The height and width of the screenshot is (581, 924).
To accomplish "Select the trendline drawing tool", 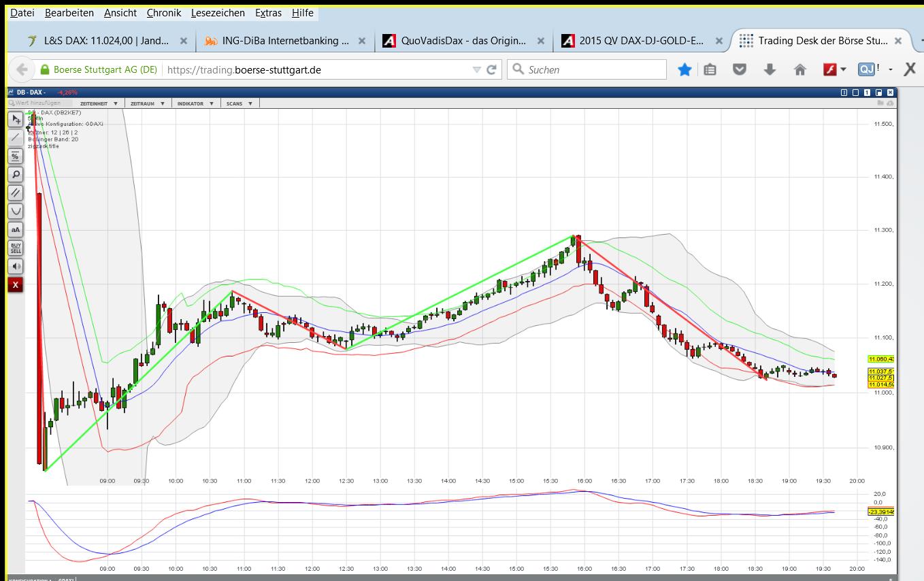I will pos(15,137).
